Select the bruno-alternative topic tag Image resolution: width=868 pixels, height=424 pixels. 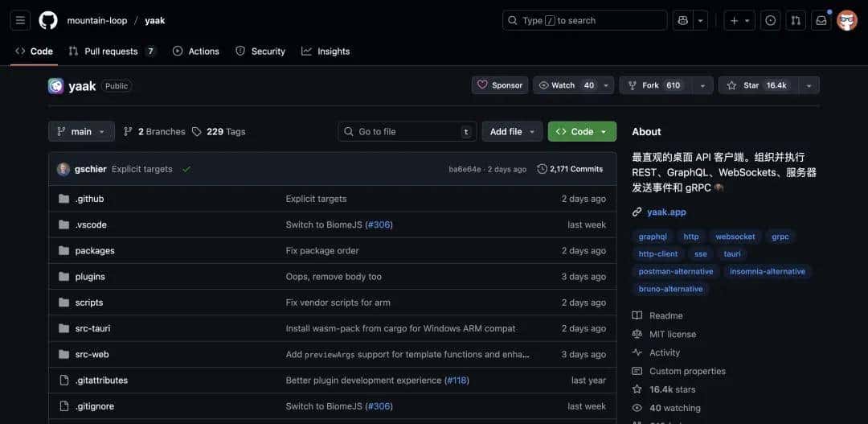click(x=670, y=289)
